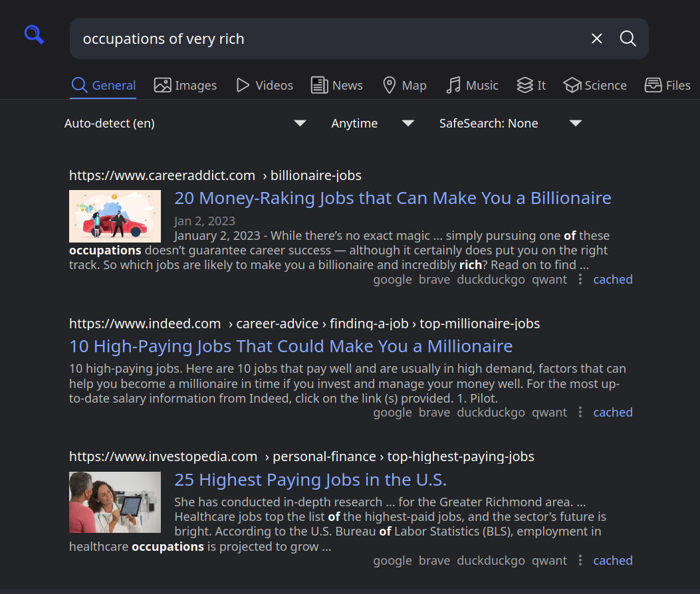700x594 pixels.
Task: Switch to News tab
Action: point(337,85)
